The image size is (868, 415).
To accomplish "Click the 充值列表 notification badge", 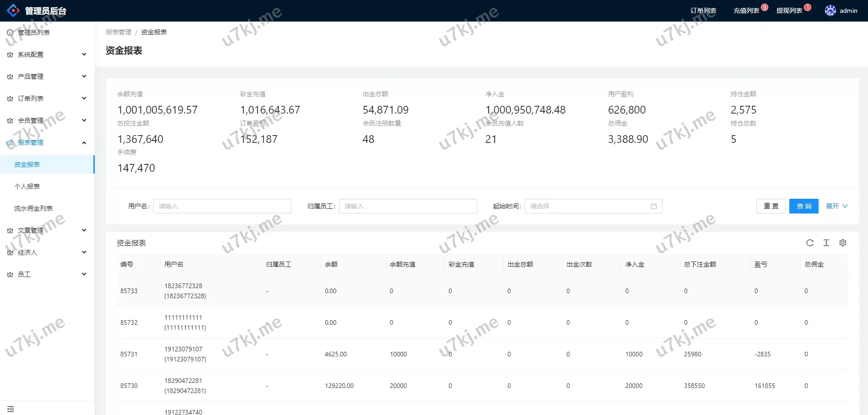I will (x=765, y=7).
